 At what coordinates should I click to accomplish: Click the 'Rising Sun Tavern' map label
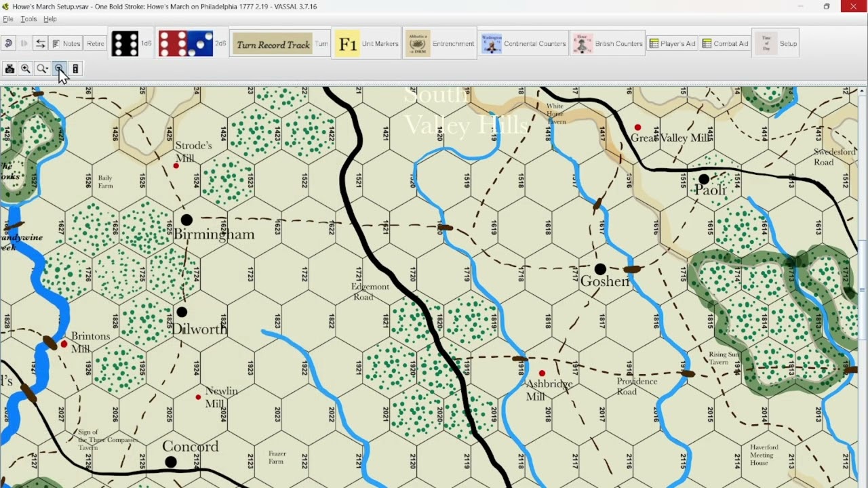pyautogui.click(x=724, y=358)
